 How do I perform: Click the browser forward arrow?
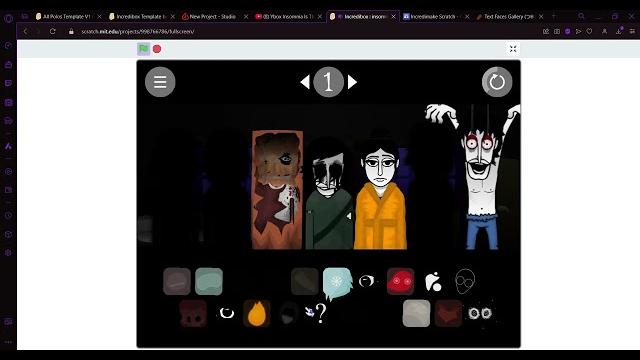point(38,31)
